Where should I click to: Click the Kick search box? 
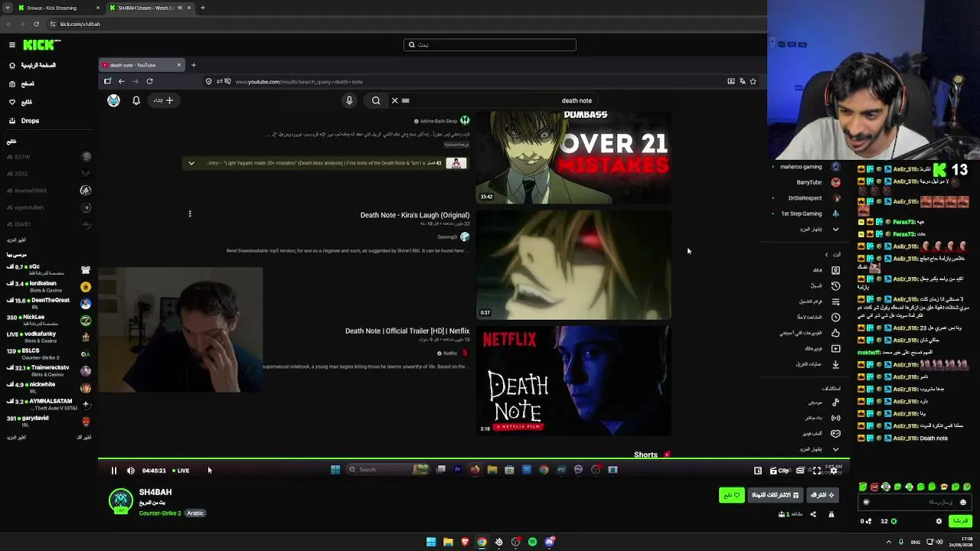490,45
